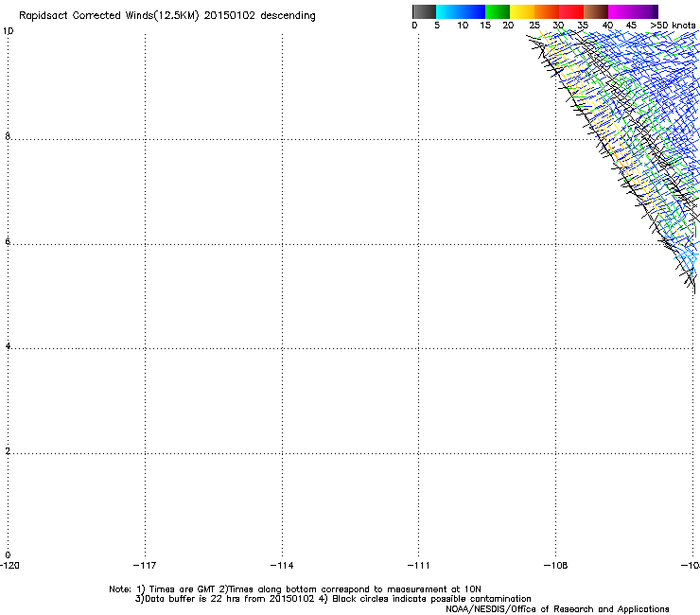Click the legend value '40'
The width and height of the screenshot is (700, 615).
pos(607,26)
